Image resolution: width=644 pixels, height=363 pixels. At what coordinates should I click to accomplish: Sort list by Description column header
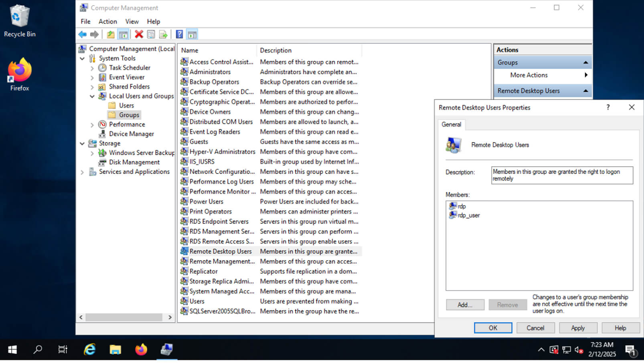pyautogui.click(x=309, y=50)
